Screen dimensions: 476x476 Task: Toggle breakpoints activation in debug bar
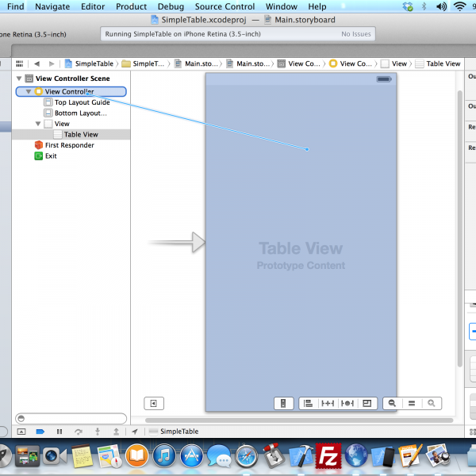click(40, 432)
